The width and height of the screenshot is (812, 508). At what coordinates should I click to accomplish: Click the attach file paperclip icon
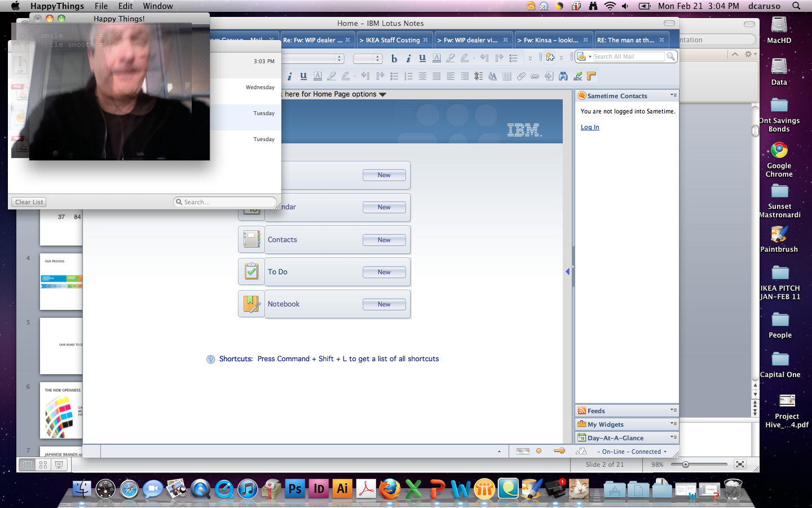click(521, 76)
